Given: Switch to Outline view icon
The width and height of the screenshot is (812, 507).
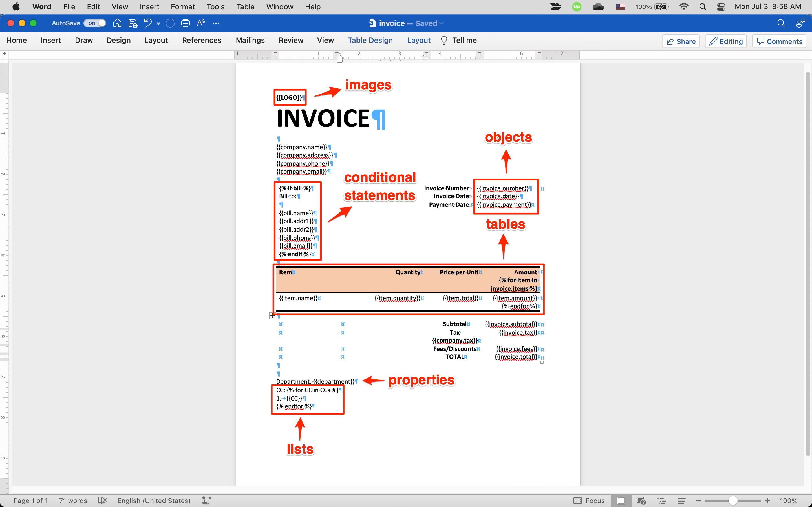Looking at the screenshot, I should [662, 501].
